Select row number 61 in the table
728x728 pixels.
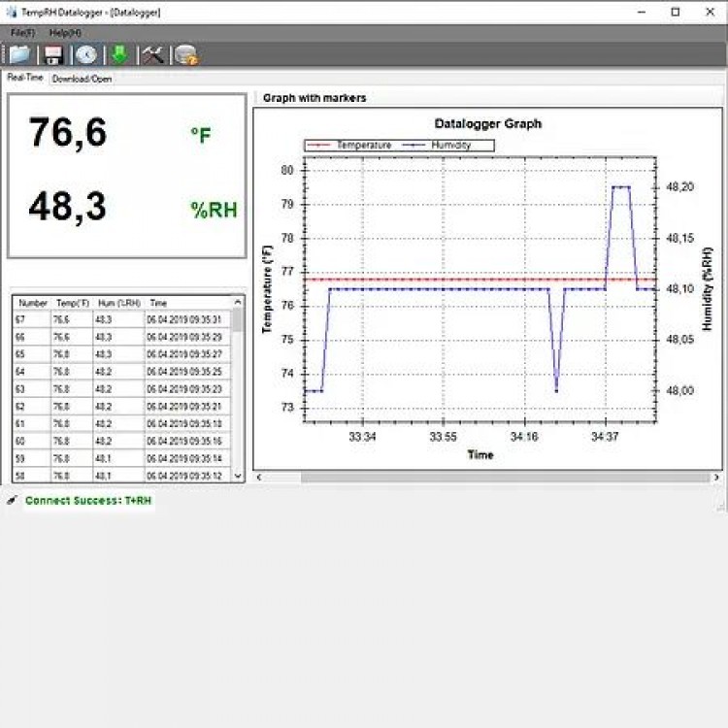pyautogui.click(x=122, y=424)
